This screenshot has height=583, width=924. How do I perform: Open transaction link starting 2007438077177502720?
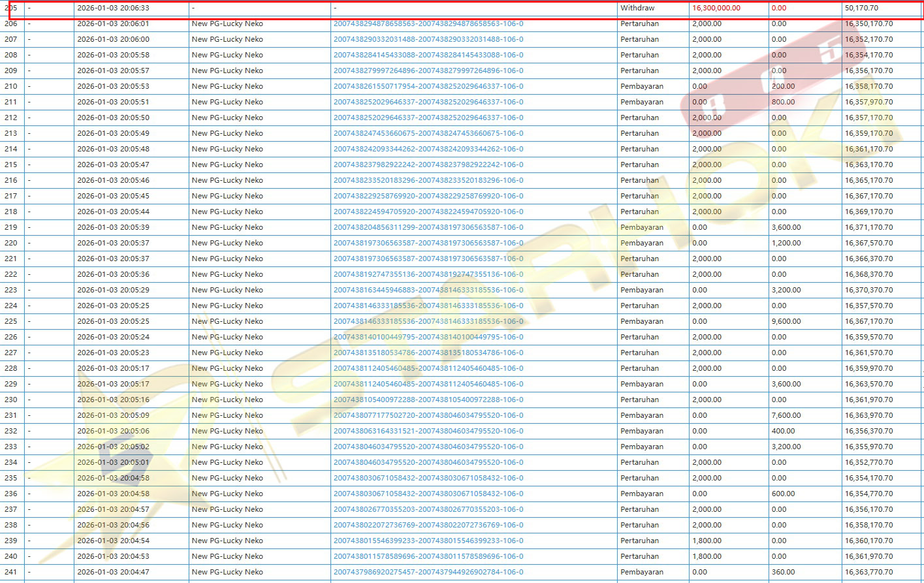coord(428,415)
